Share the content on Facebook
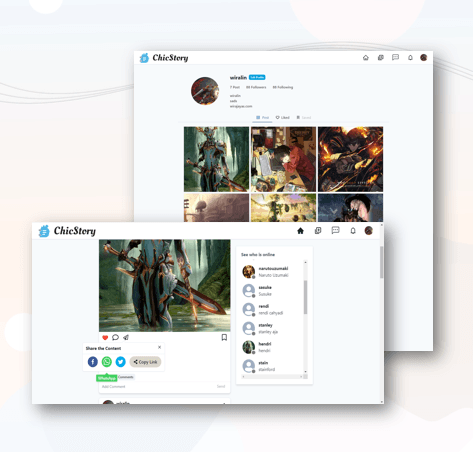Screen dimensions: 473x452 pos(93,362)
